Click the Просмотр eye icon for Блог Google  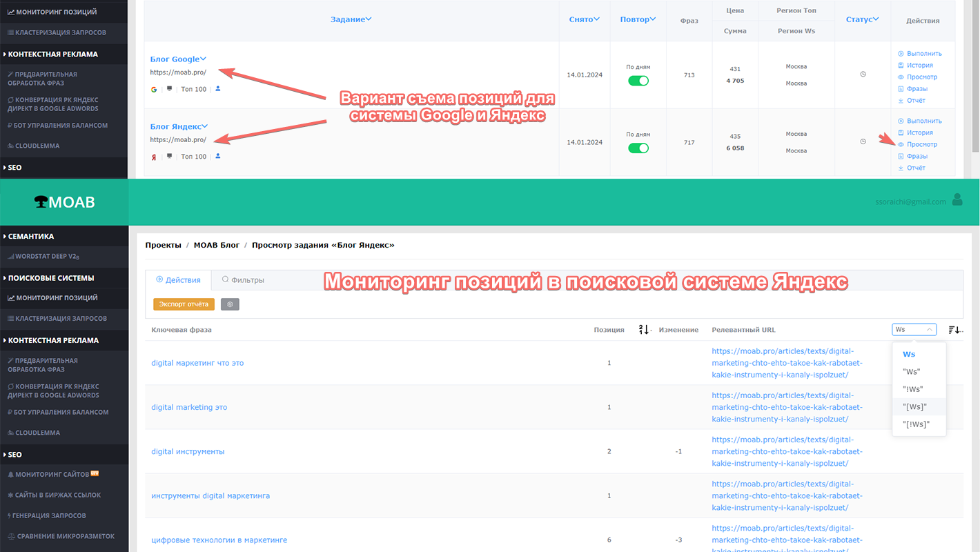[901, 77]
